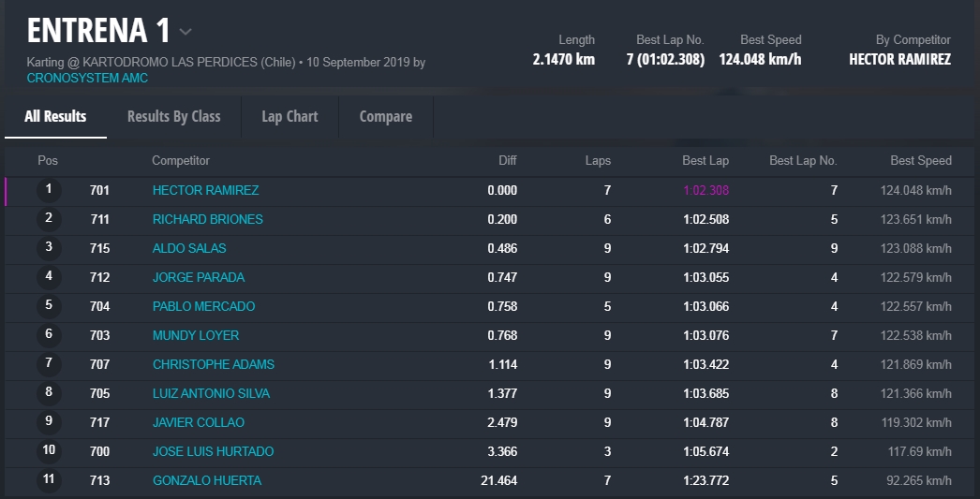Click the LUIZ ANTONIO SILVA link
This screenshot has width=980, height=499.
211,393
